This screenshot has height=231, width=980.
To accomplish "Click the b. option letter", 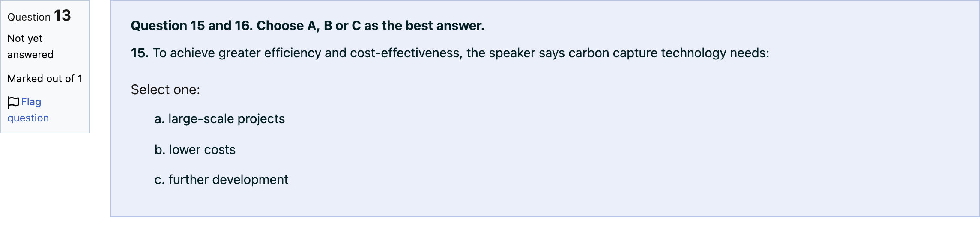I will tap(160, 150).
